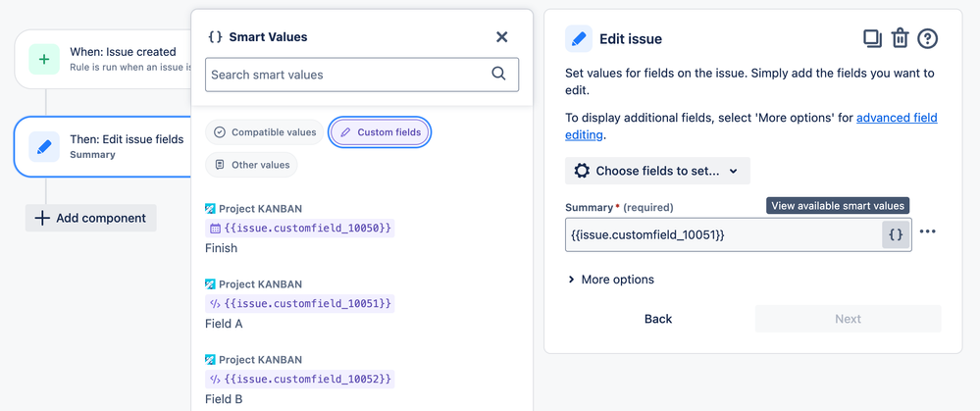Open the advanced field editing link
The width and height of the screenshot is (980, 411).
coord(896,118)
